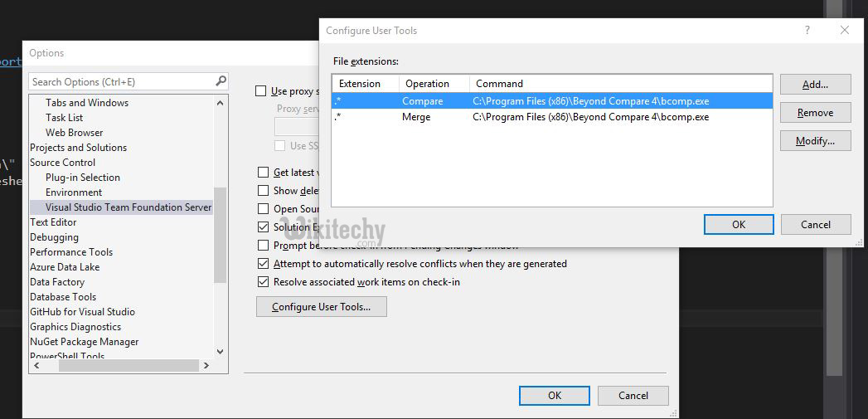Disable automatically resolve conflicts checkbox

(x=263, y=264)
